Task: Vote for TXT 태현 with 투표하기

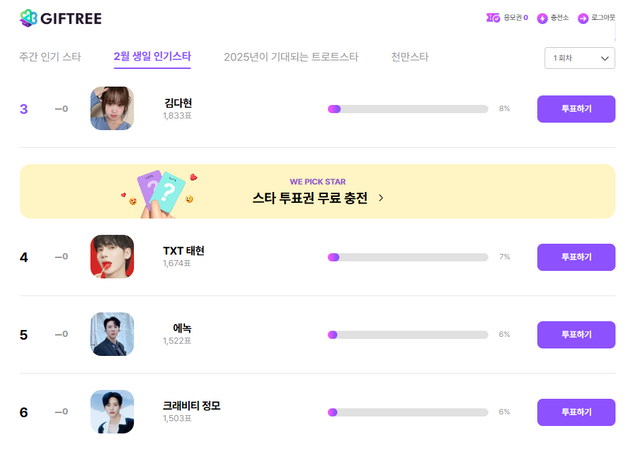Action: tap(576, 257)
